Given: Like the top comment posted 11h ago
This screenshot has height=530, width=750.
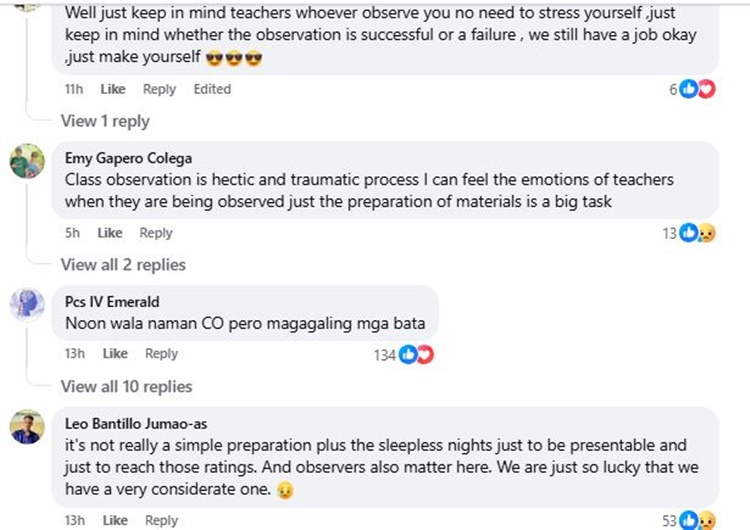Looking at the screenshot, I should (113, 89).
